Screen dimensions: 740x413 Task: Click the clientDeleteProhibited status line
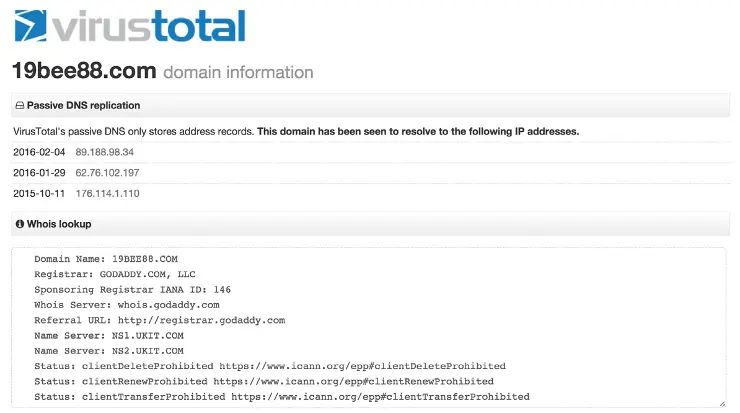point(269,366)
